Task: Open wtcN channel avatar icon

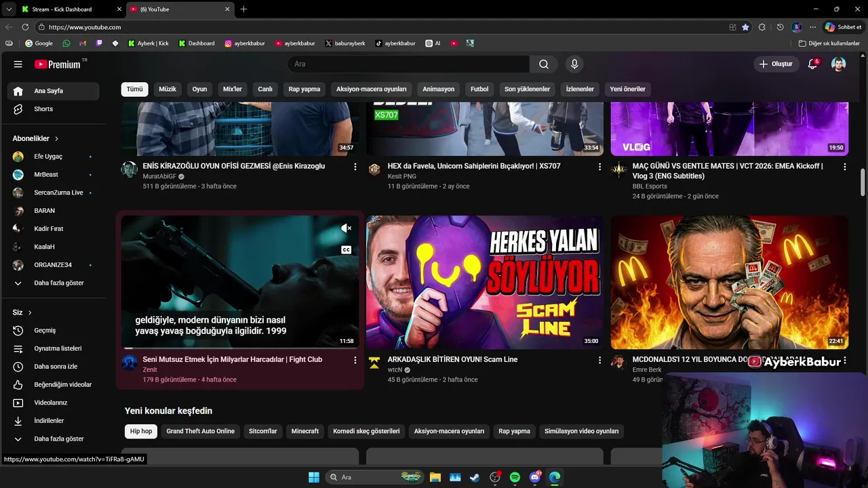Action: click(x=374, y=363)
